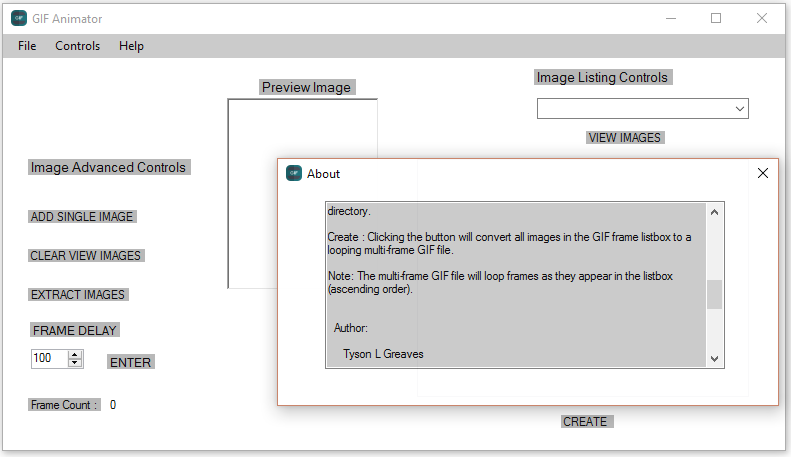Click the GIF Animator app icon in title bar
This screenshot has width=791, height=457.
[19, 18]
